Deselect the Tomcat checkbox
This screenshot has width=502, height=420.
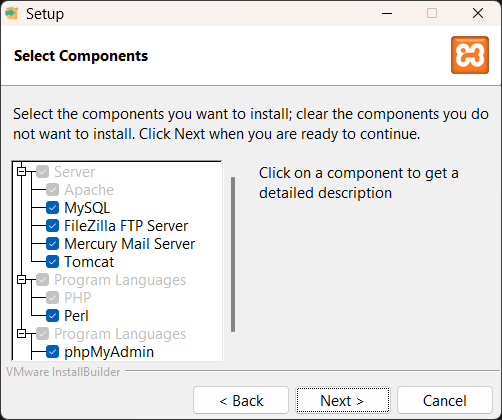pos(52,262)
